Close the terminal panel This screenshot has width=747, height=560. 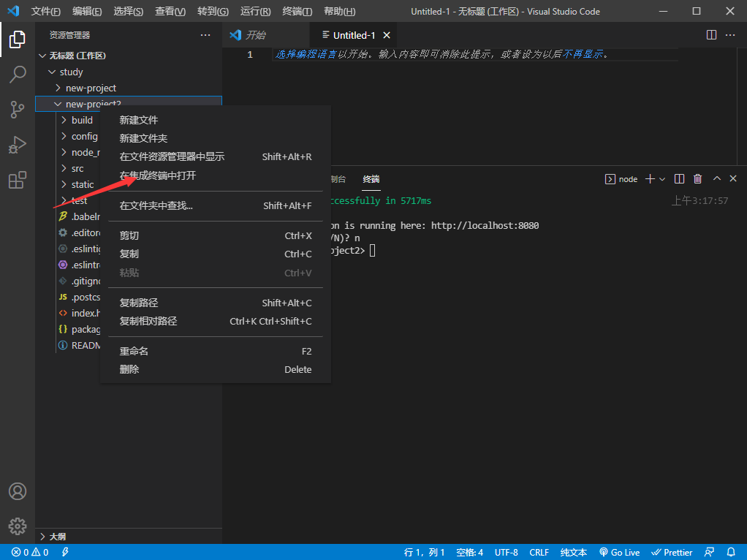(733, 178)
